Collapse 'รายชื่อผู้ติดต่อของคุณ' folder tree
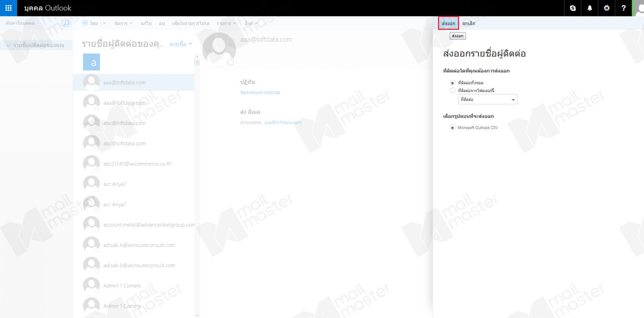The width and height of the screenshot is (644, 318). [8, 45]
